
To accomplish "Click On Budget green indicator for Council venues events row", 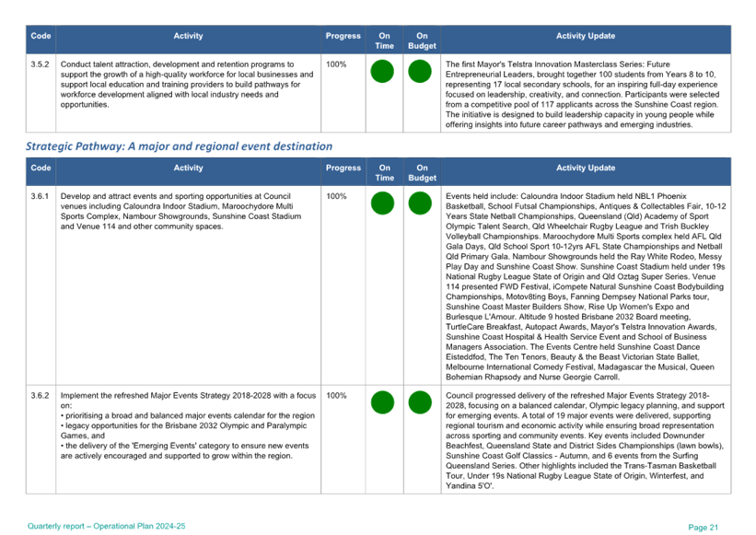I will pos(420,204).
